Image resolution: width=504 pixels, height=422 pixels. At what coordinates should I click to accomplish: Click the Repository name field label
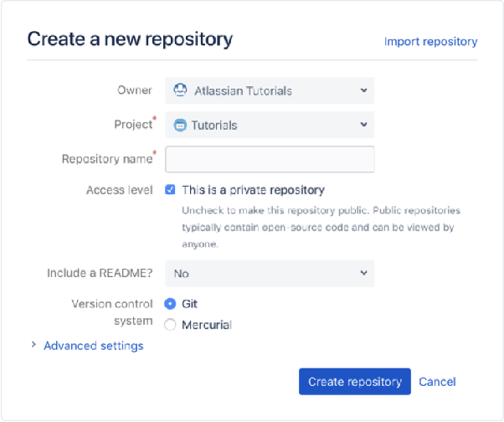(107, 159)
